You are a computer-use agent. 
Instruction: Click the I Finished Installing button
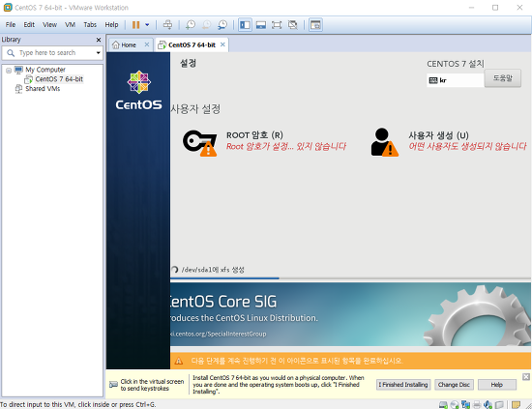pyautogui.click(x=403, y=385)
